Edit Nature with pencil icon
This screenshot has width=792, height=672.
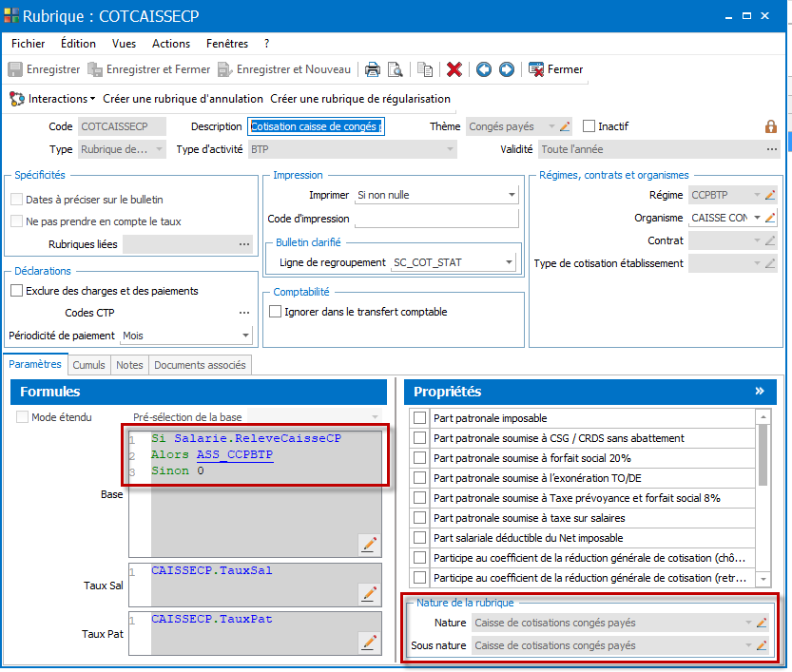(762, 623)
